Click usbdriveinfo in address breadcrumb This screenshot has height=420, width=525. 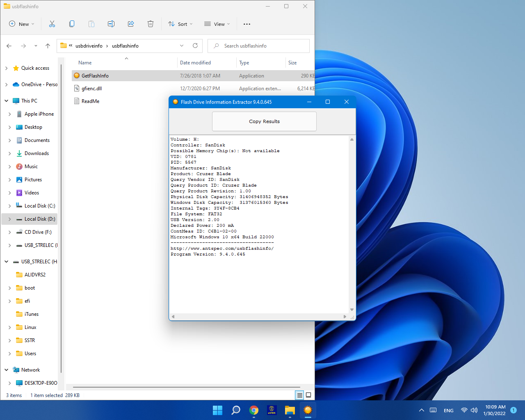pos(89,46)
